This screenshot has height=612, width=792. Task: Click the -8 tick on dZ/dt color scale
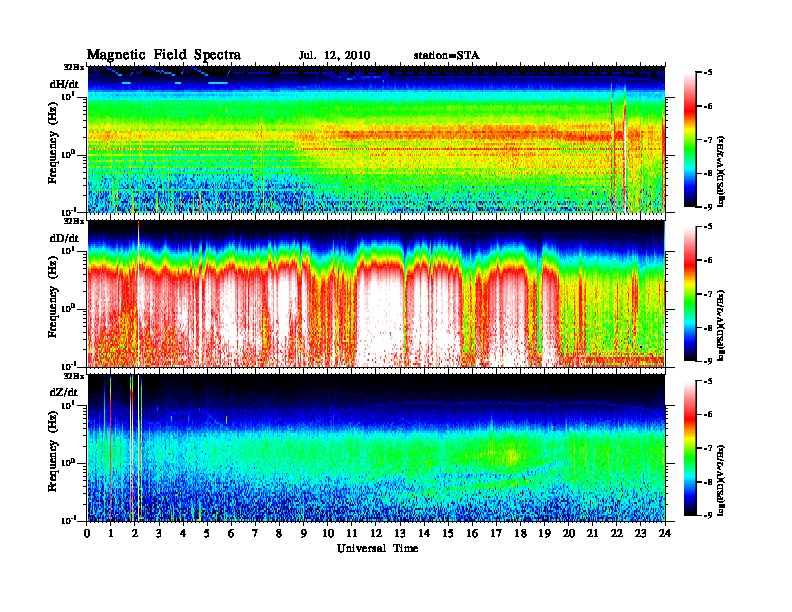(706, 482)
